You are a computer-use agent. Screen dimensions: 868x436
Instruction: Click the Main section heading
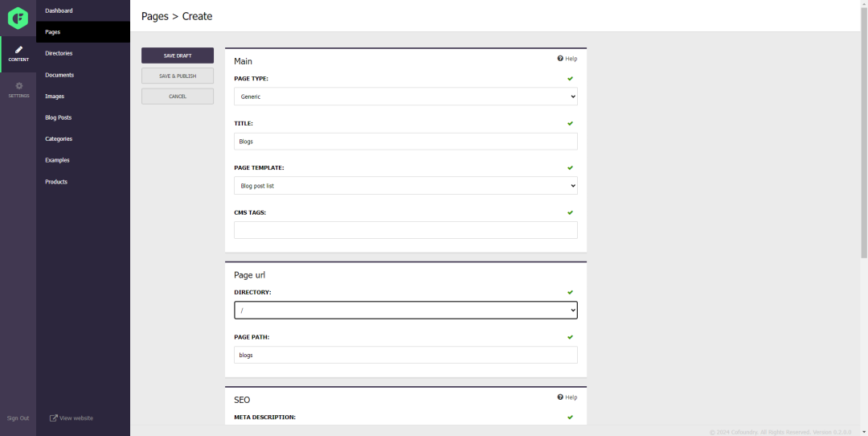pyautogui.click(x=243, y=61)
